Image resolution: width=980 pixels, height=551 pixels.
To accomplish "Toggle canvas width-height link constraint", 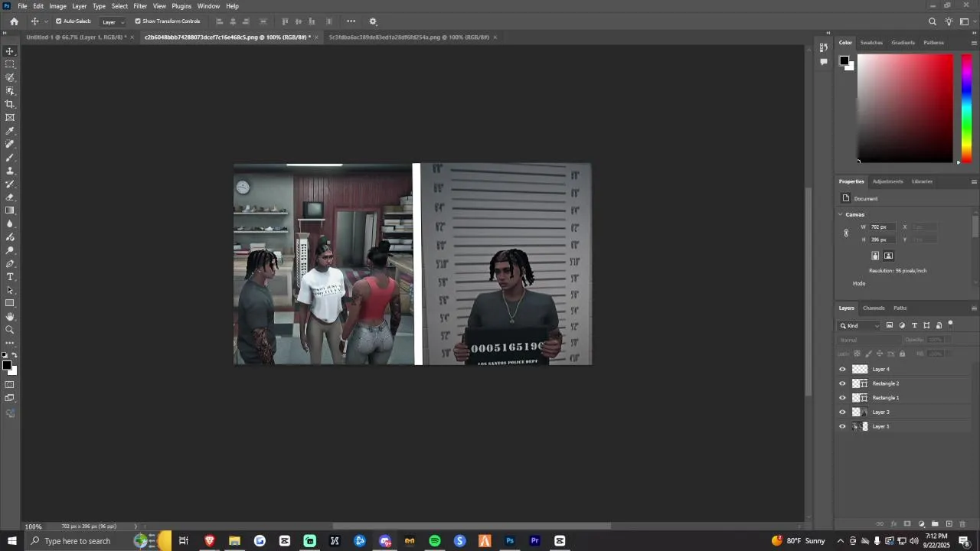I will coord(846,233).
